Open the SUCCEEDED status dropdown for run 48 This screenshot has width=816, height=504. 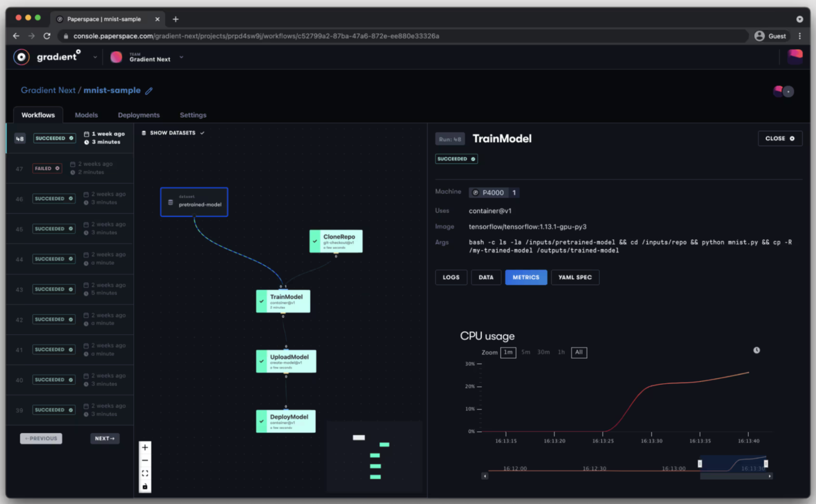pos(54,138)
